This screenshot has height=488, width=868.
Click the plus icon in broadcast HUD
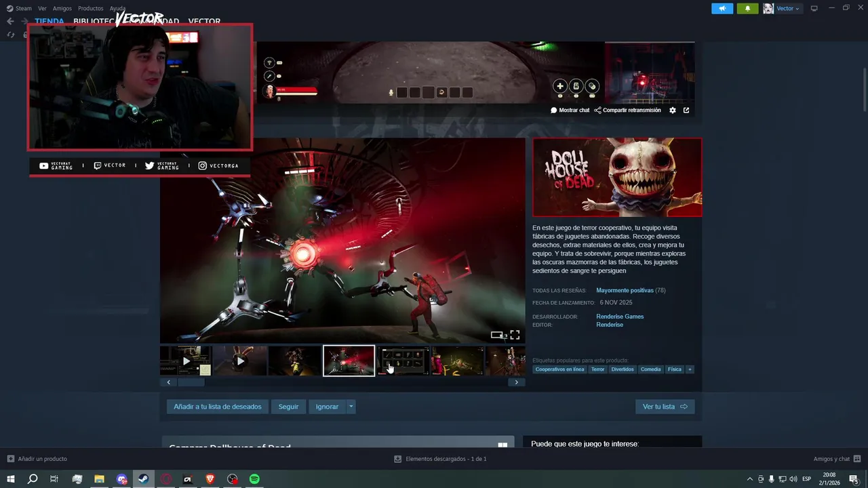[559, 86]
